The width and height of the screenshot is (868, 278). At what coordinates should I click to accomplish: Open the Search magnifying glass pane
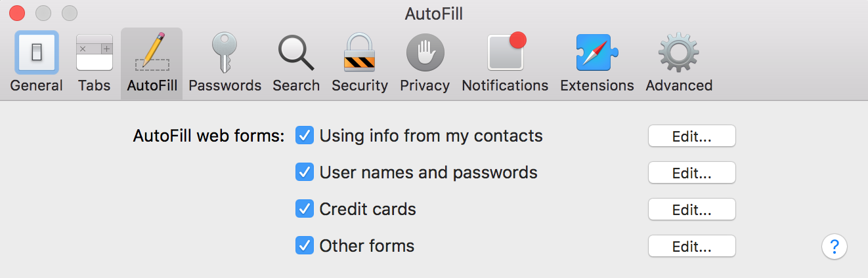point(296,63)
